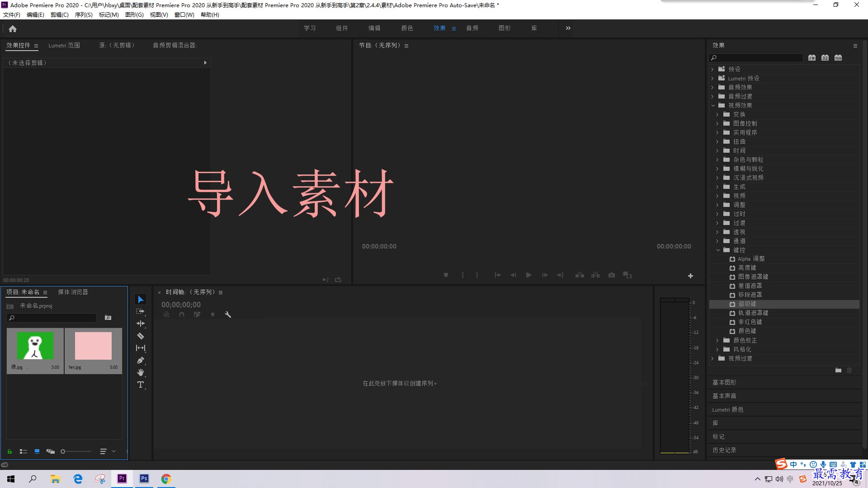Switch to the 编辑 workspace tab
This screenshot has height=488, width=868.
(x=374, y=28)
